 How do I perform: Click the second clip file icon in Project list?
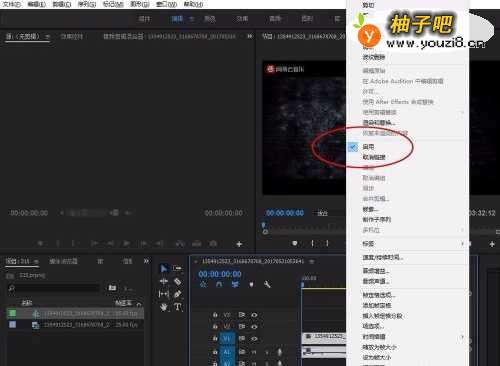click(36, 325)
